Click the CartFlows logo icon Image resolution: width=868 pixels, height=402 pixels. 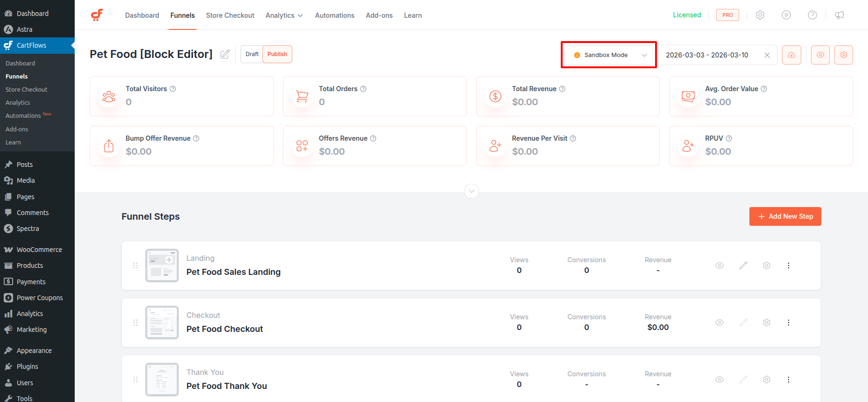(97, 15)
